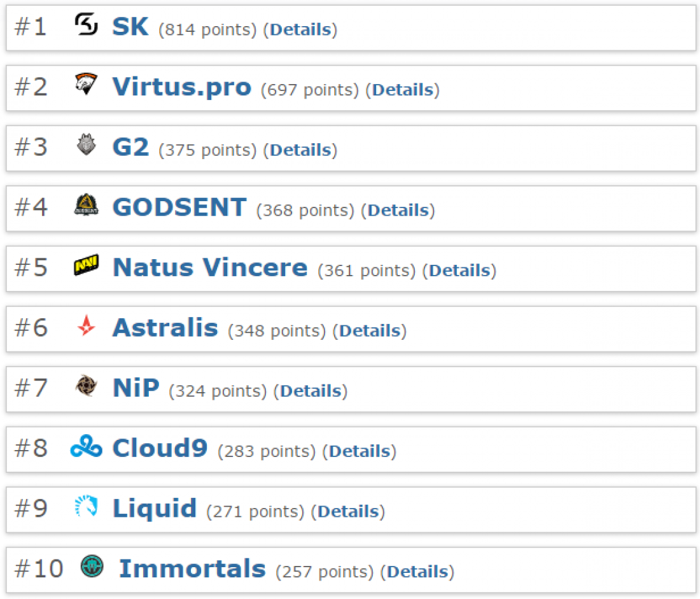Click the Virtus.pro bear logo
This screenshot has width=700, height=599.
tap(86, 84)
